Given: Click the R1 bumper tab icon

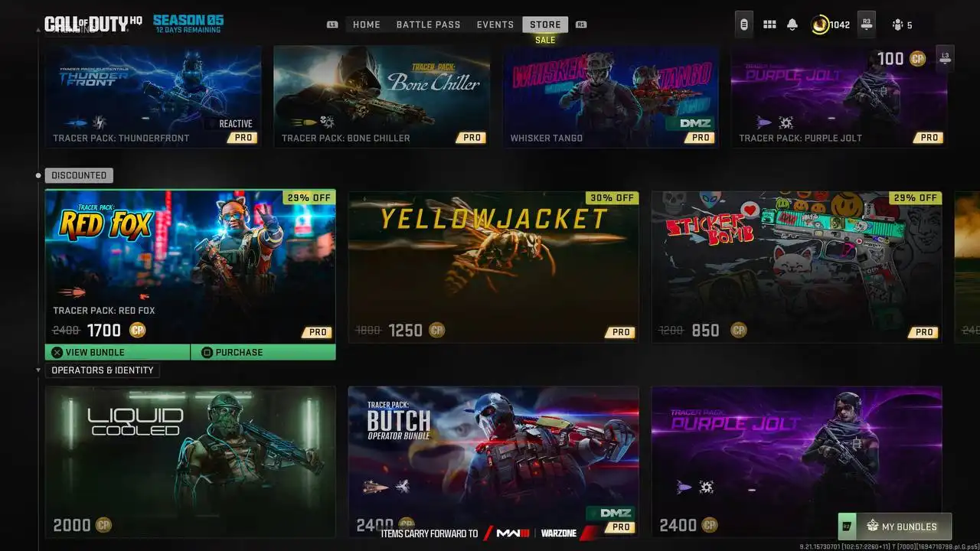Looking at the screenshot, I should pyautogui.click(x=581, y=24).
